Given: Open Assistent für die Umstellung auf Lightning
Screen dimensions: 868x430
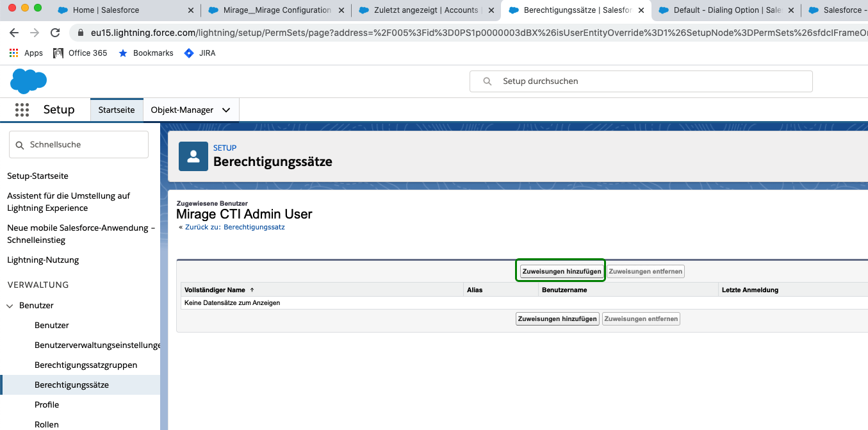Looking at the screenshot, I should pos(69,202).
